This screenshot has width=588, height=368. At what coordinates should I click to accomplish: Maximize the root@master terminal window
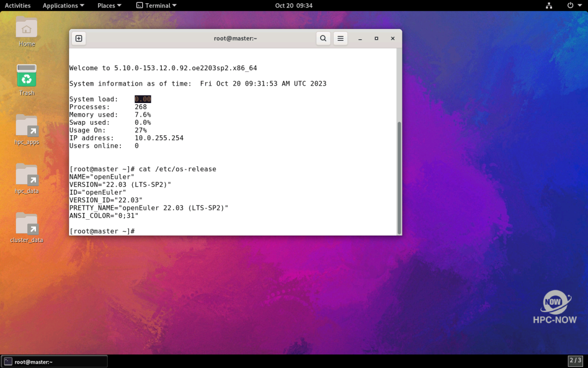click(377, 38)
